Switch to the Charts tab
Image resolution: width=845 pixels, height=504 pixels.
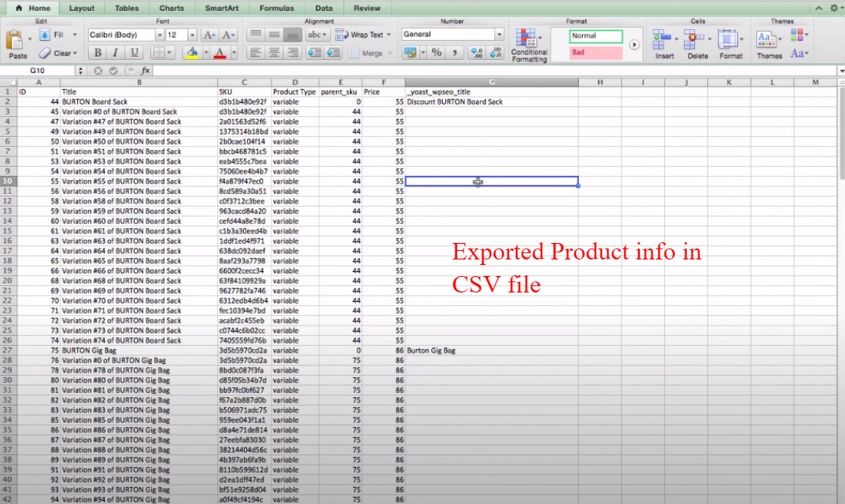tap(172, 8)
